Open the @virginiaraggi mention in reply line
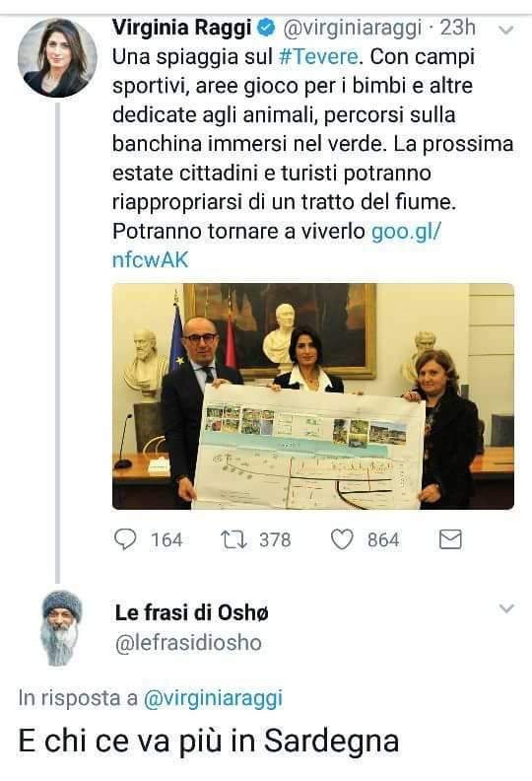 click(213, 698)
